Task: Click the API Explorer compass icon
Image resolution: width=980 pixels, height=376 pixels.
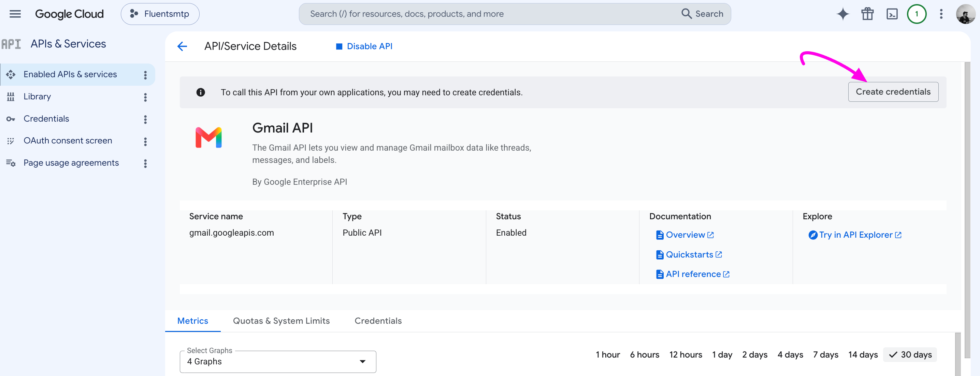Action: click(813, 235)
